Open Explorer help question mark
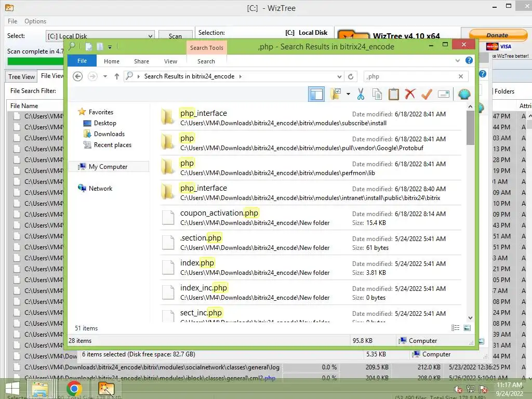Image resolution: width=532 pixels, height=399 pixels. [x=469, y=60]
